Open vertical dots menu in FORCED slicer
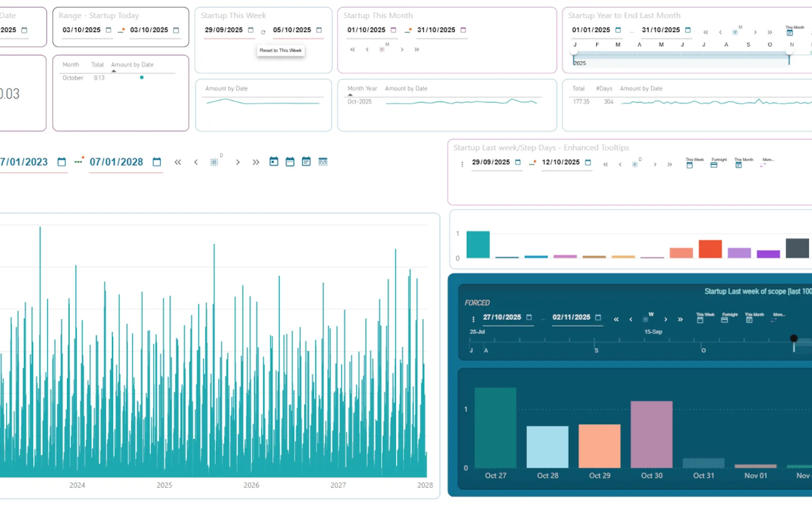Image resolution: width=812 pixels, height=508 pixels. coord(473,320)
